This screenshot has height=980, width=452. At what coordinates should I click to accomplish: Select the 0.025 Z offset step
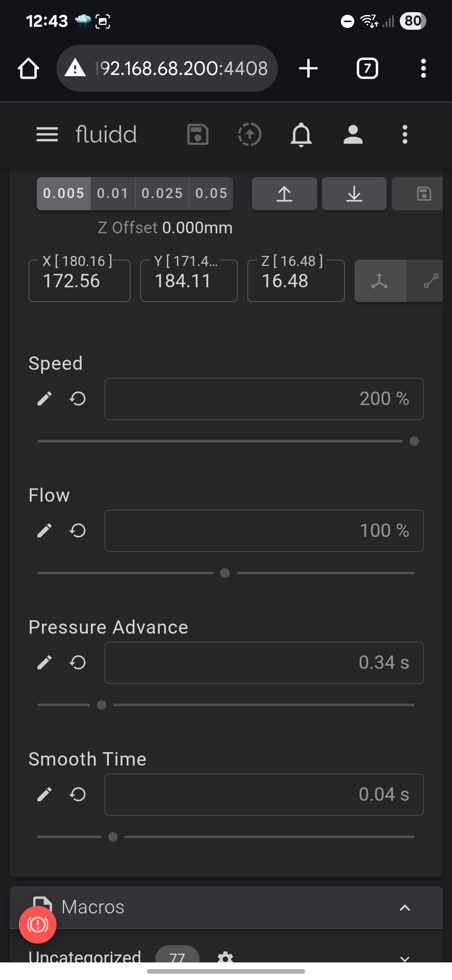[x=162, y=193]
